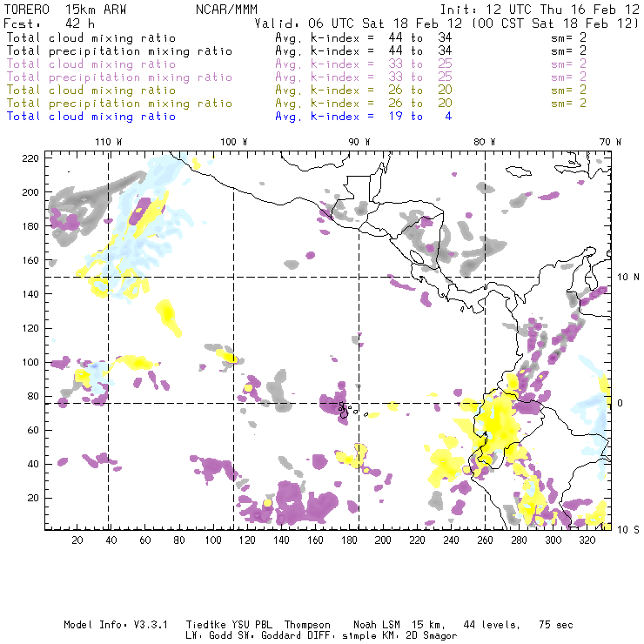Click the "Init: 12 UTC Thu 16 Feb 12" text

click(x=540, y=9)
